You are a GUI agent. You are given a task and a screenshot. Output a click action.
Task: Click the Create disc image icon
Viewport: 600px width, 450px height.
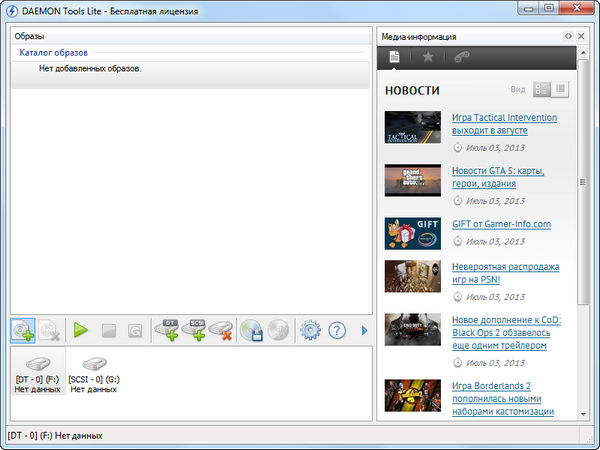click(x=251, y=330)
